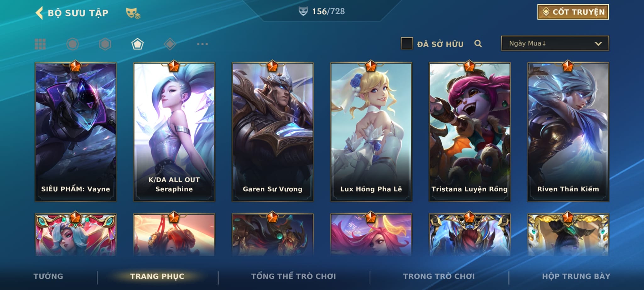This screenshot has width=644, height=290.
Task: Open the SIÊU PHẨM: Vayne skin card
Action: pos(75,132)
